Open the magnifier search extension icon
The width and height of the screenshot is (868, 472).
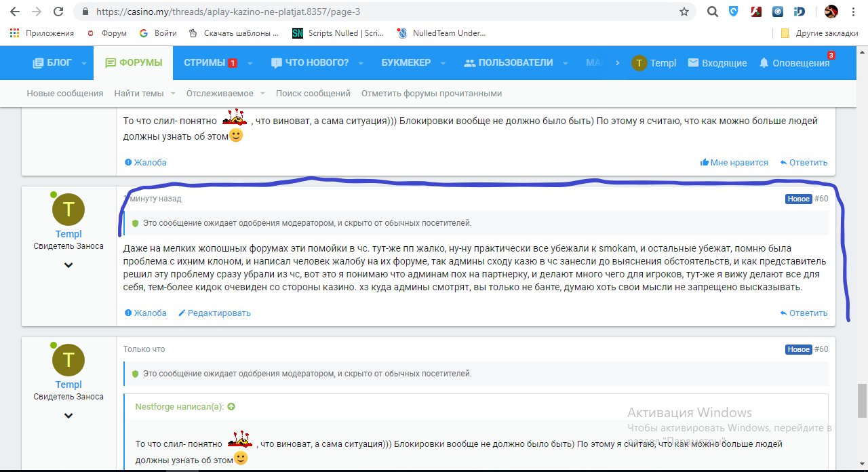712,12
